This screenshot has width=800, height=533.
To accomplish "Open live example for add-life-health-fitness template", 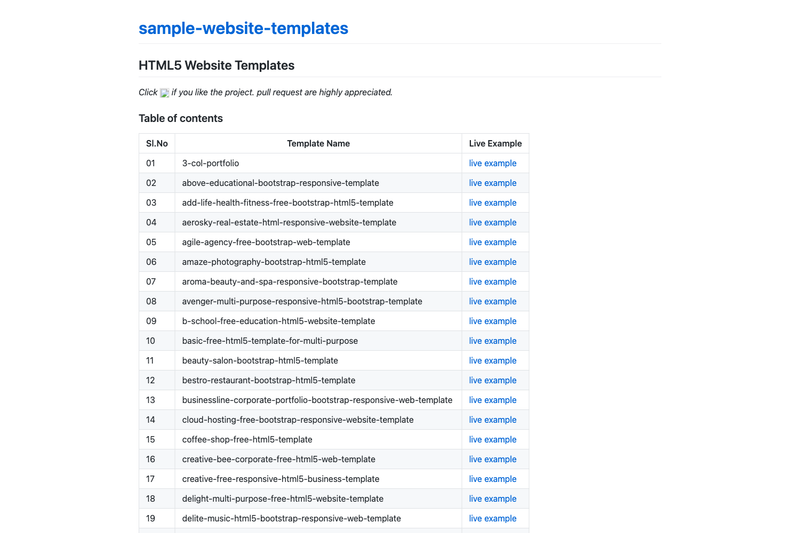I will (492, 203).
